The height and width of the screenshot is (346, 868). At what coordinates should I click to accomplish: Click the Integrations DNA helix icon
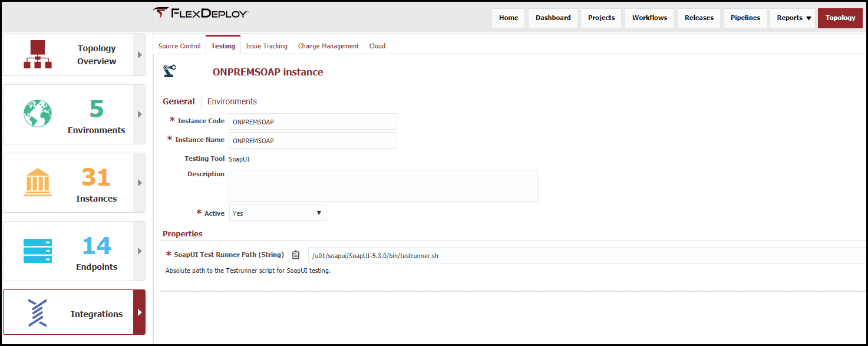[38, 313]
